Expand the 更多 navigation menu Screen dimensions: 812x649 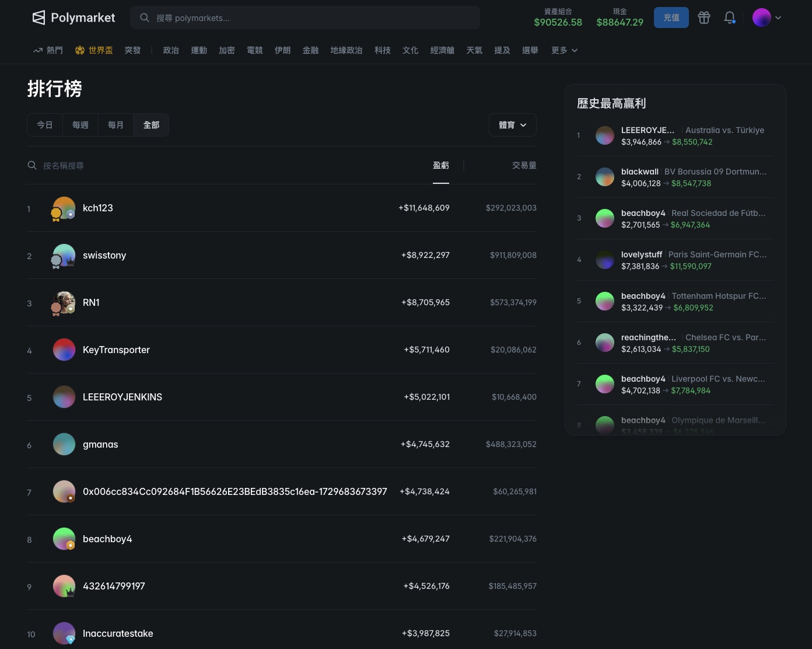(x=564, y=50)
